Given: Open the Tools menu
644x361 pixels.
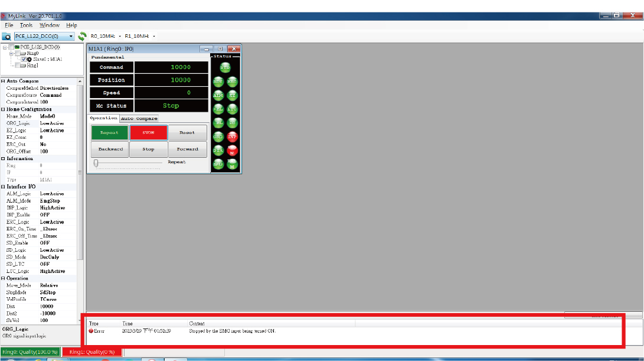Looking at the screenshot, I should (26, 25).
